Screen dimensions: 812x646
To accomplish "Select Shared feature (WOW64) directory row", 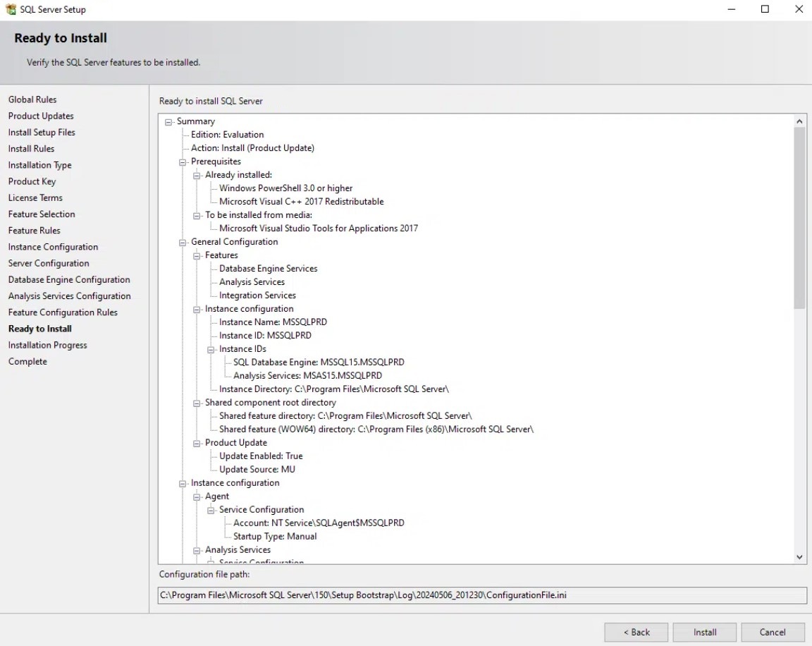I will 376,429.
